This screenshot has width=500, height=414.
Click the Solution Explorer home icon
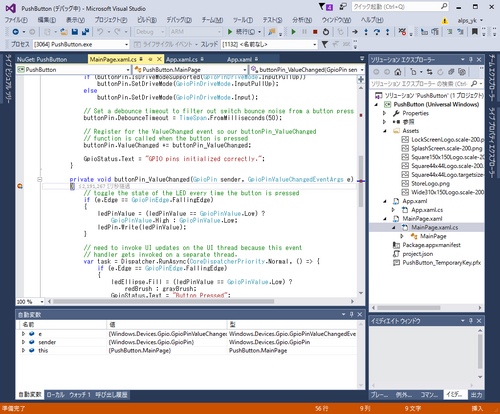[x=397, y=72]
